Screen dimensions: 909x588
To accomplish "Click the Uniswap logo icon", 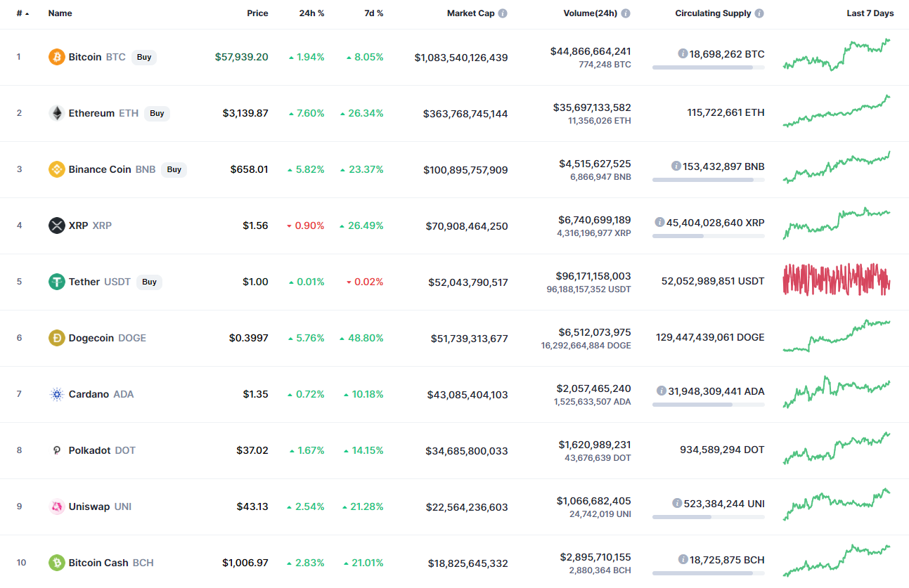I will click(x=57, y=507).
